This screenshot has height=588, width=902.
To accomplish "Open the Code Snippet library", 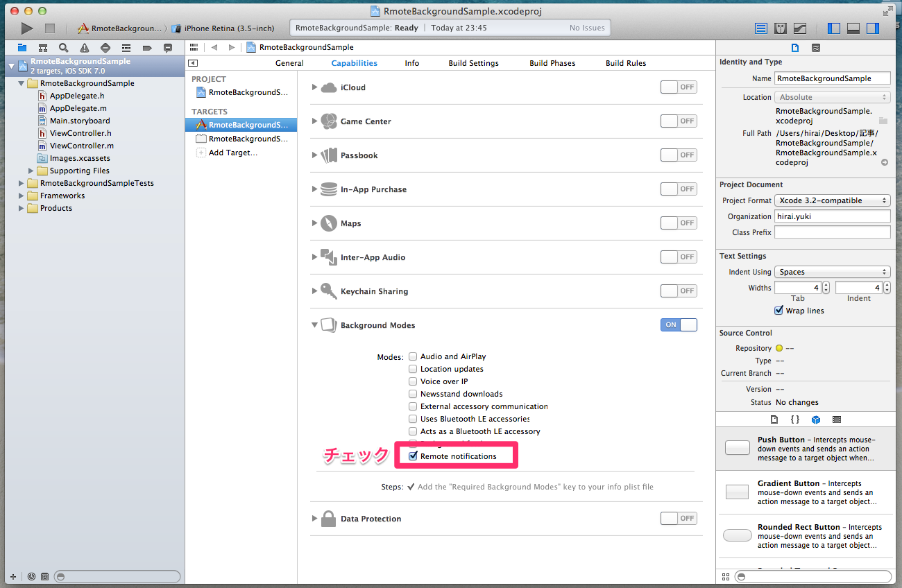I will (x=794, y=420).
